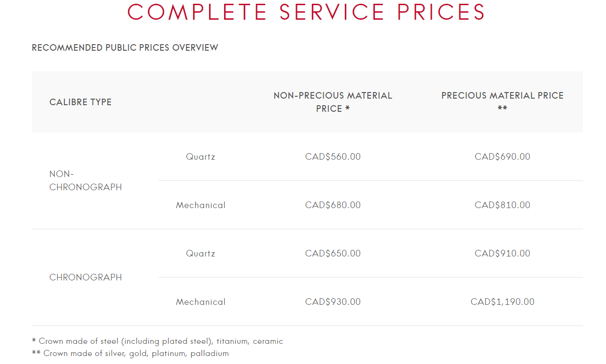
Task: Click the Precious Material Price column header
Action: tap(502, 101)
